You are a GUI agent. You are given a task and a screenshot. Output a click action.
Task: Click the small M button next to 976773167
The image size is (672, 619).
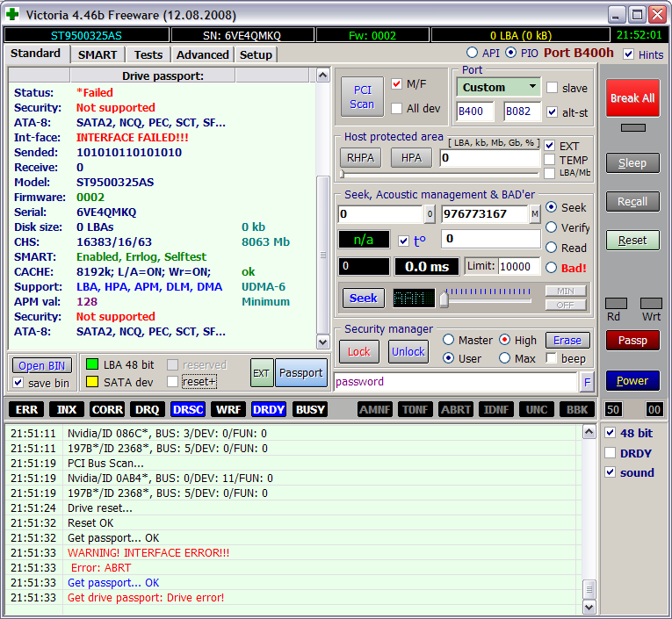tap(535, 213)
